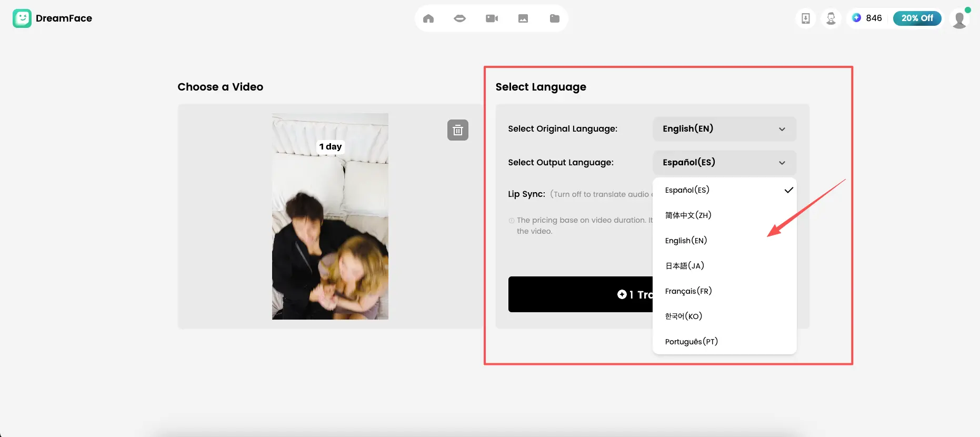980x437 pixels.
Task: Open the video camera tool icon
Action: (x=492, y=18)
